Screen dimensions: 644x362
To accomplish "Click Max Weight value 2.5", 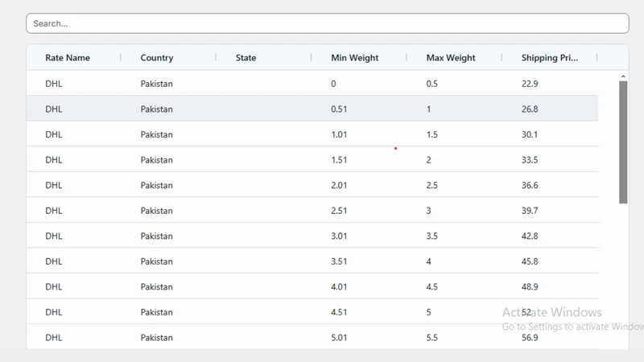I will pyautogui.click(x=431, y=186).
